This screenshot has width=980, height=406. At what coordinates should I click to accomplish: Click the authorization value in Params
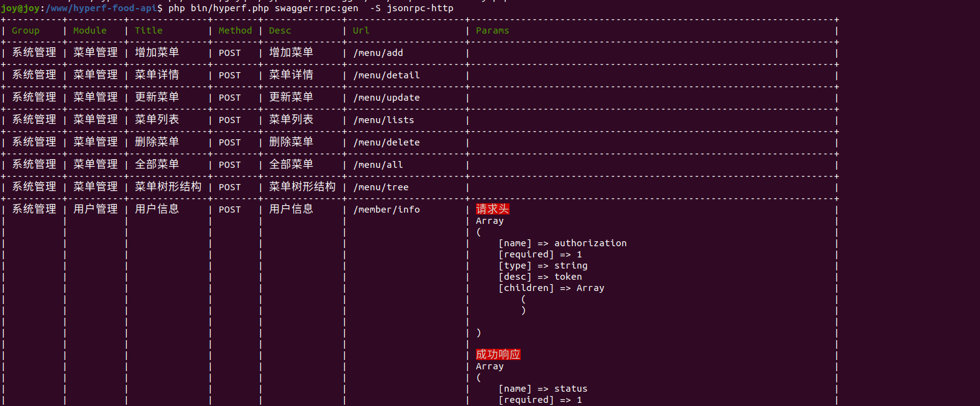(x=590, y=243)
